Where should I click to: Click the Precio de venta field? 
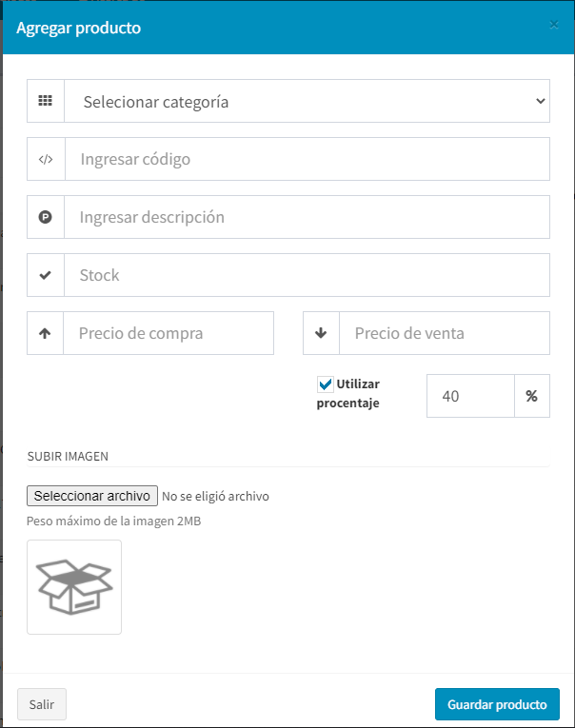point(444,333)
